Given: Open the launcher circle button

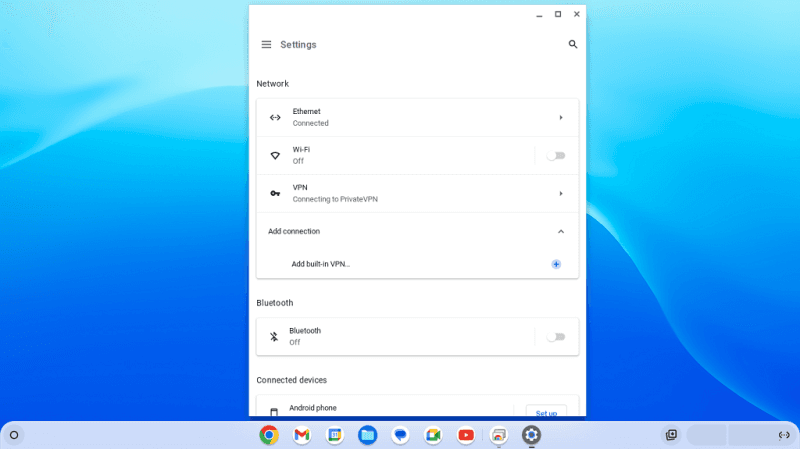Looking at the screenshot, I should [14, 435].
